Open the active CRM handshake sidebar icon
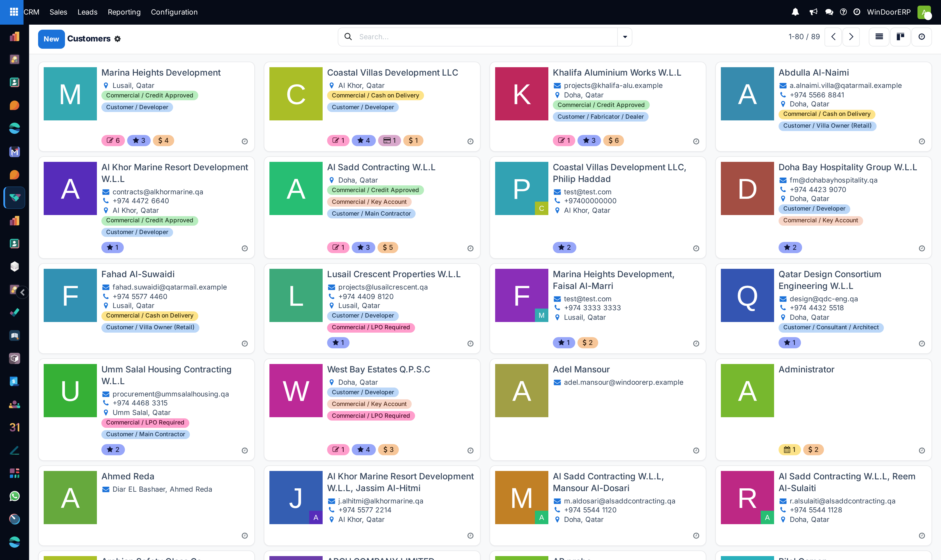 pos(14,197)
